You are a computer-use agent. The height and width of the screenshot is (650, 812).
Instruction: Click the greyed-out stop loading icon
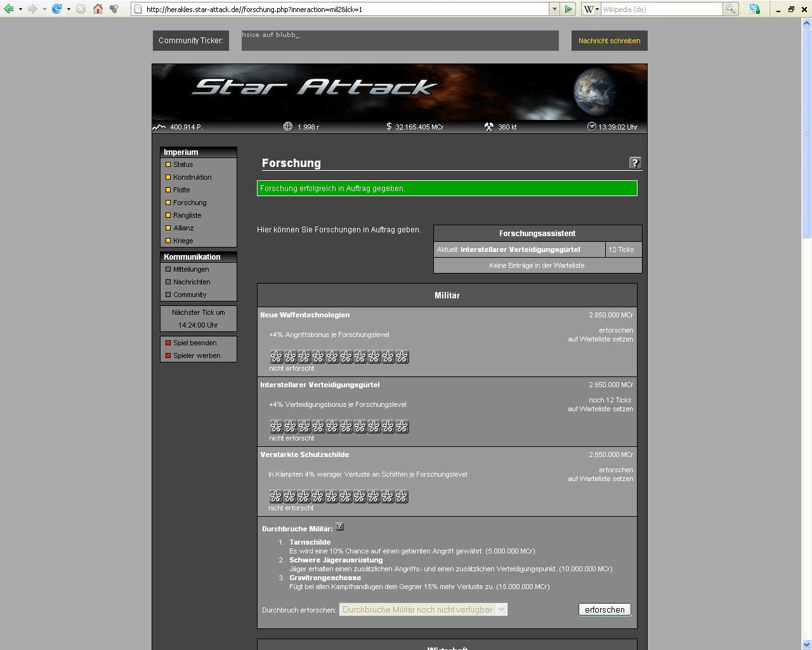pyautogui.click(x=81, y=9)
